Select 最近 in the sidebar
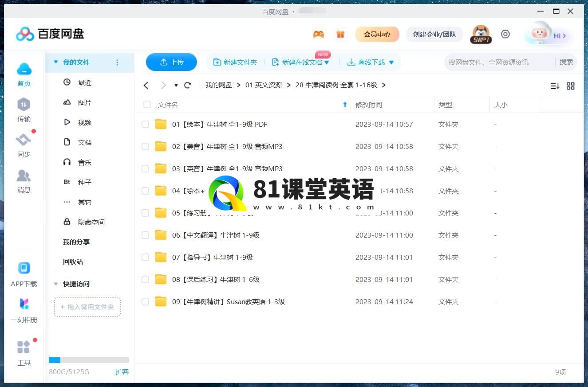588x387 pixels. tap(84, 82)
